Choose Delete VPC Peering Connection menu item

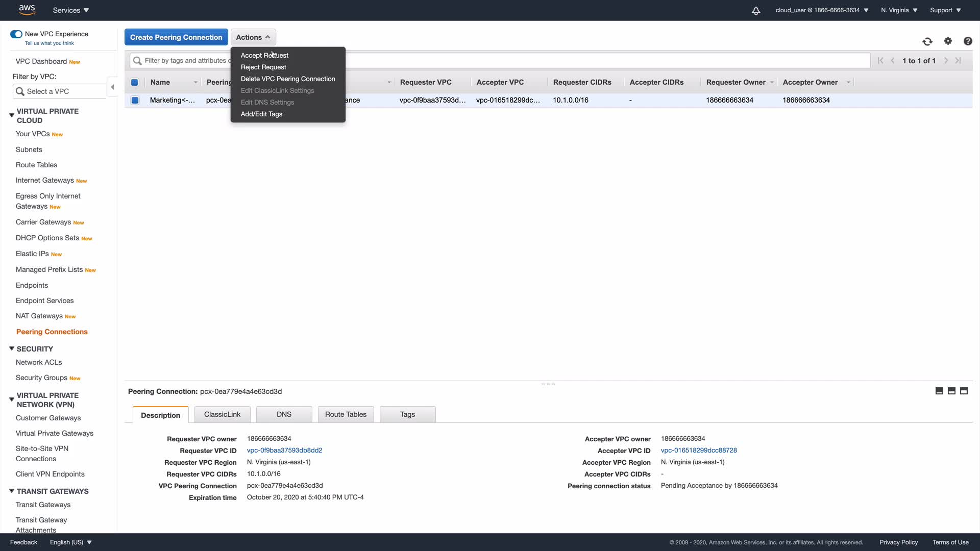(x=288, y=79)
